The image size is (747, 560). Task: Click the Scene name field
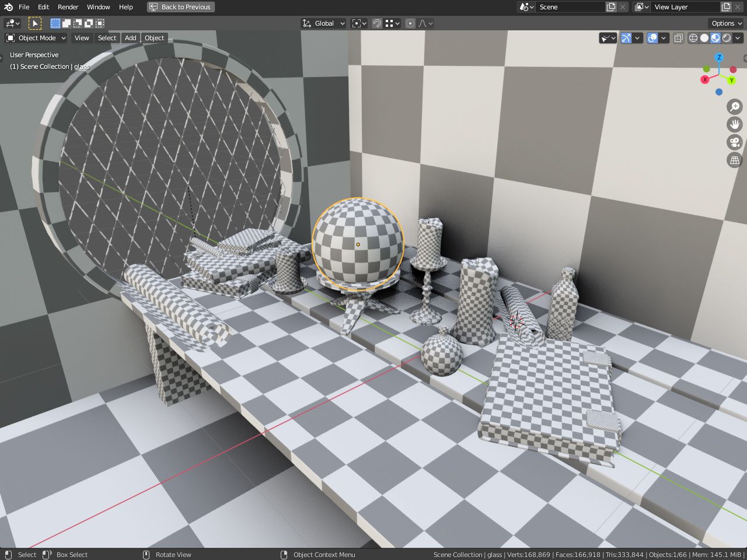point(569,7)
